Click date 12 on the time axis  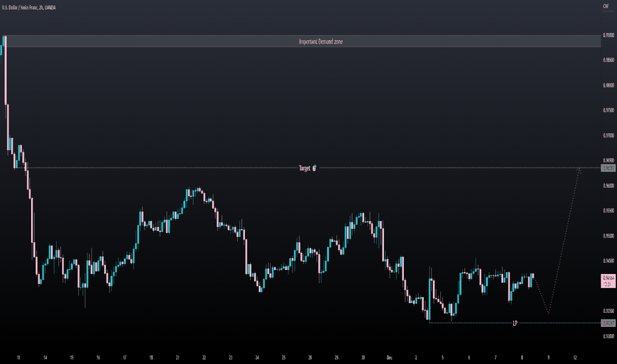[x=575, y=357]
